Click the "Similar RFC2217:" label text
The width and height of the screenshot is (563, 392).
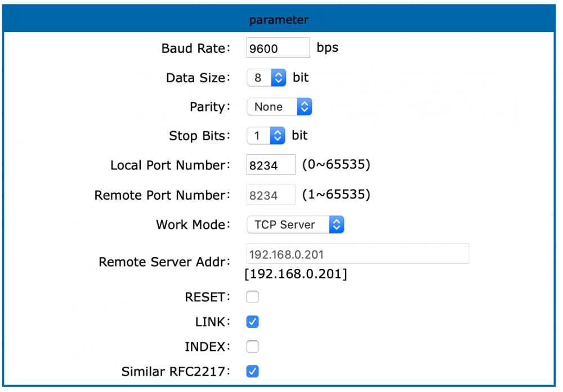(x=176, y=372)
